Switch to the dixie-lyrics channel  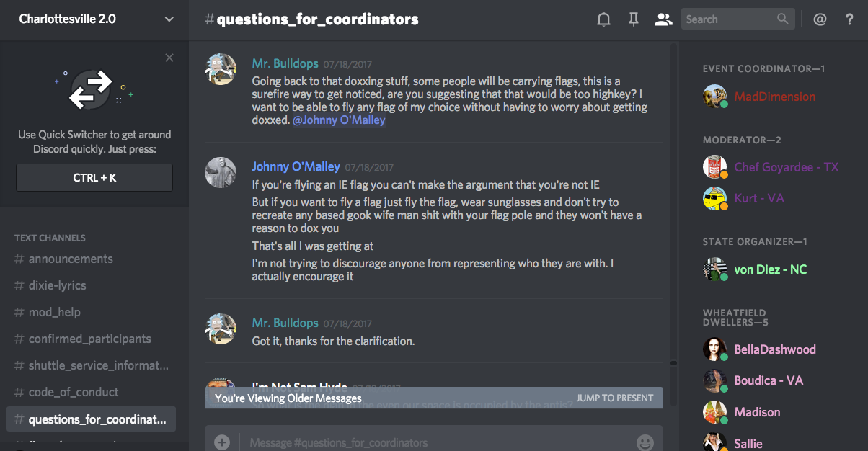click(57, 285)
